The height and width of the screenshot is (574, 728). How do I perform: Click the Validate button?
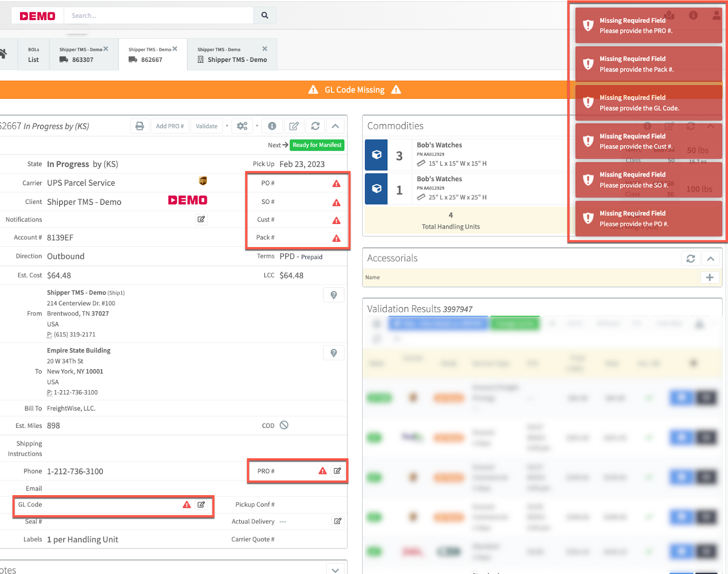tap(207, 126)
